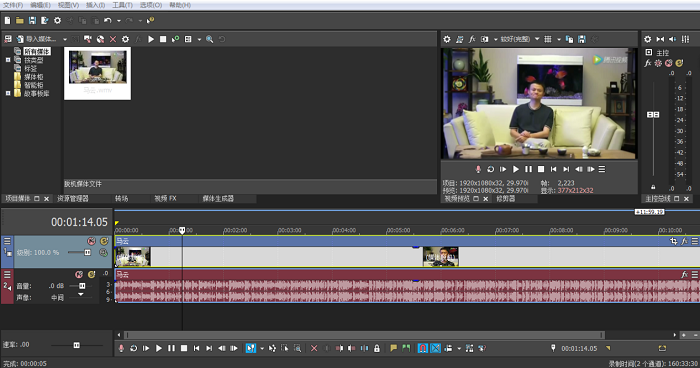
Task: Remove selected media with the red X
Action: 113,39
